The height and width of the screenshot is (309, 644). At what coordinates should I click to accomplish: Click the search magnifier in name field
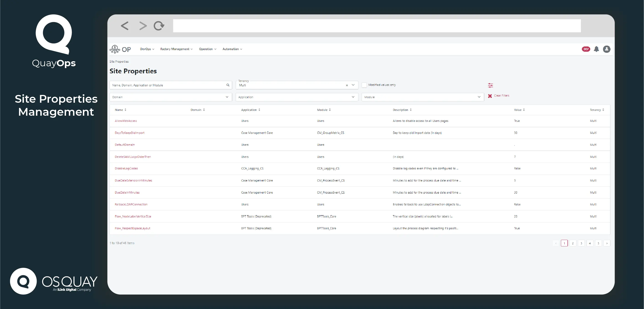(228, 85)
